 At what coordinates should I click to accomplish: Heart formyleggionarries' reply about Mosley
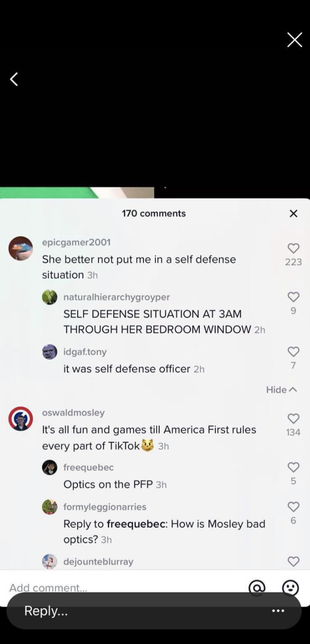293,507
